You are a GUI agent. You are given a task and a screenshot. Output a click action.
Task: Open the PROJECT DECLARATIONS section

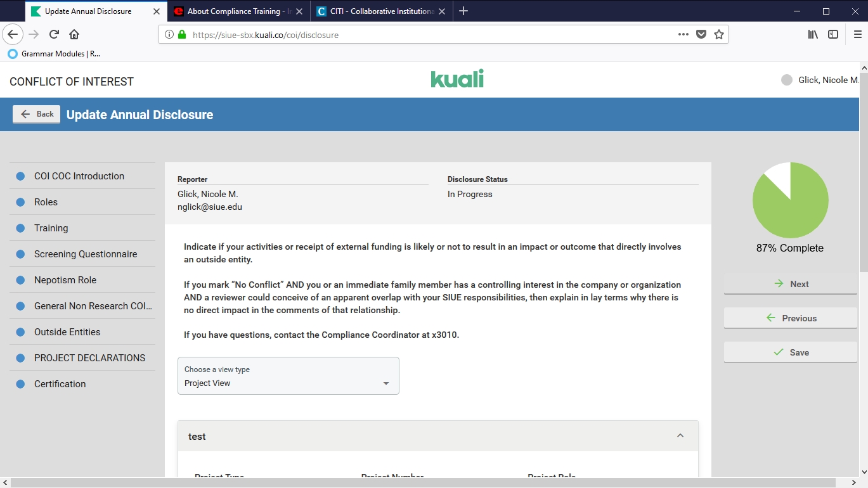tap(89, 358)
